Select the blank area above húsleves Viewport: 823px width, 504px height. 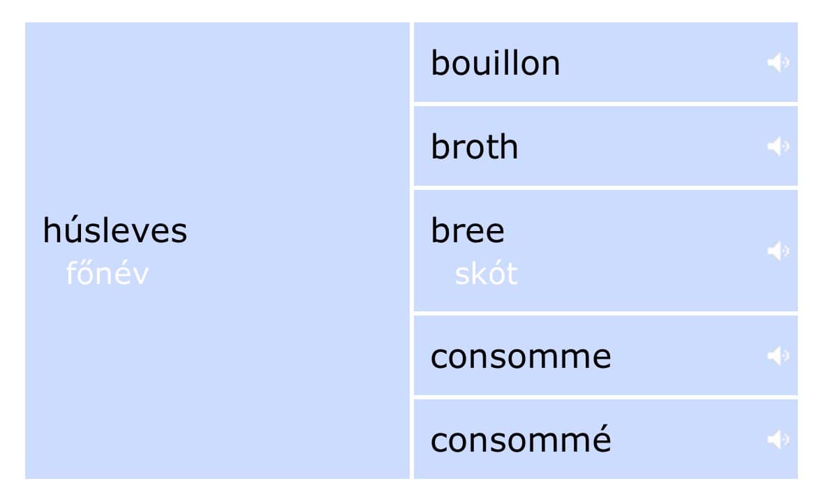point(217,115)
